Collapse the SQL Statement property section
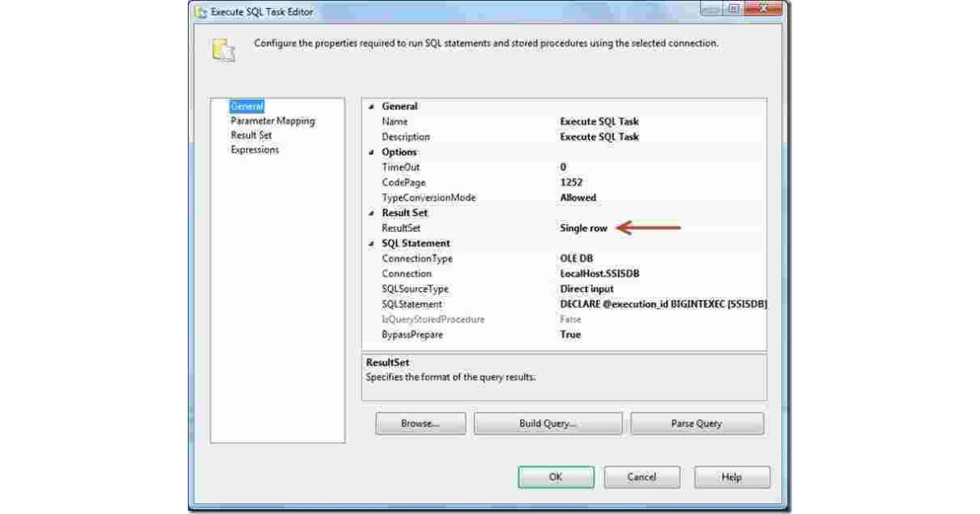980x514 pixels. click(372, 243)
